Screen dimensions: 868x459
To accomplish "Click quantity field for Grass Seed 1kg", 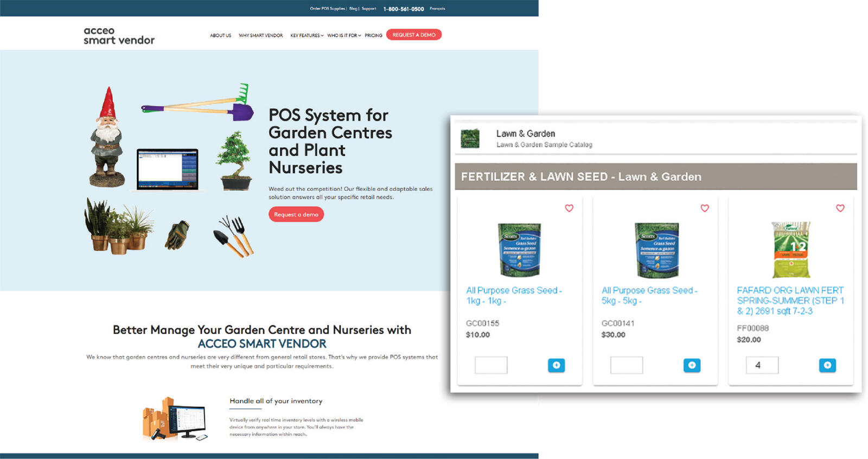I will 491,365.
